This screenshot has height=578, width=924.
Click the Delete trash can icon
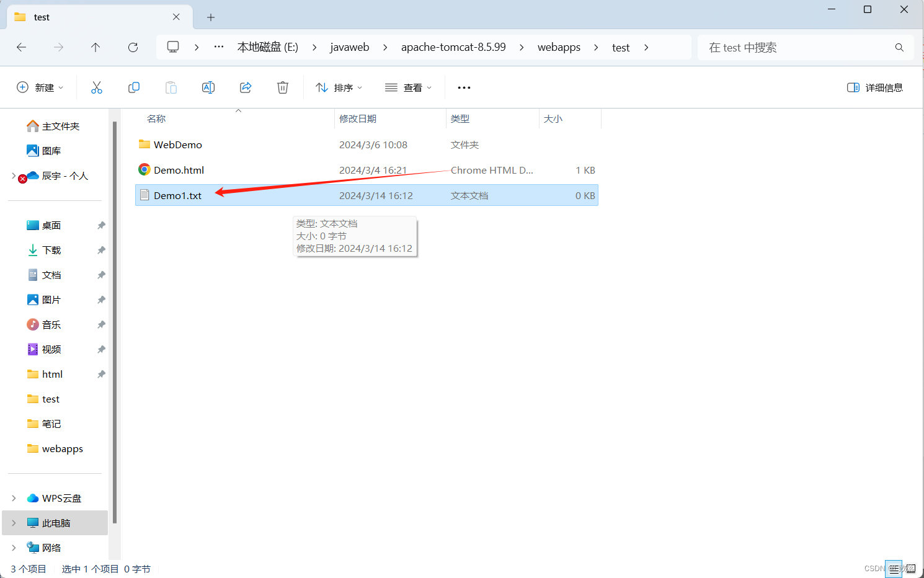(x=283, y=87)
